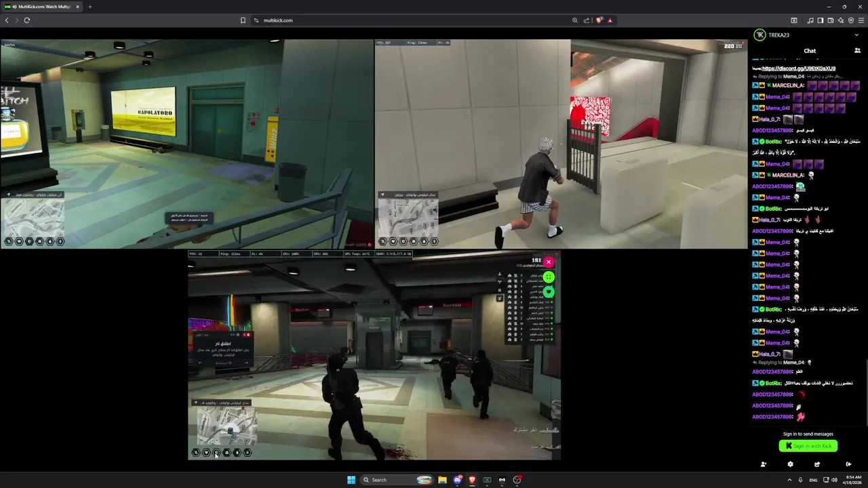The image size is (868, 488).
Task: Open the discord.gg invite link in chat
Action: coord(799,68)
